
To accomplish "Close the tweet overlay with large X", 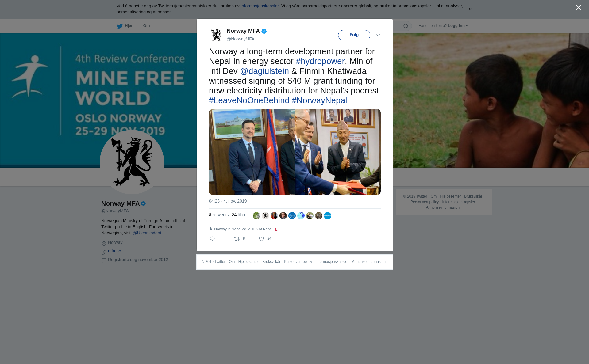I will pos(579,8).
